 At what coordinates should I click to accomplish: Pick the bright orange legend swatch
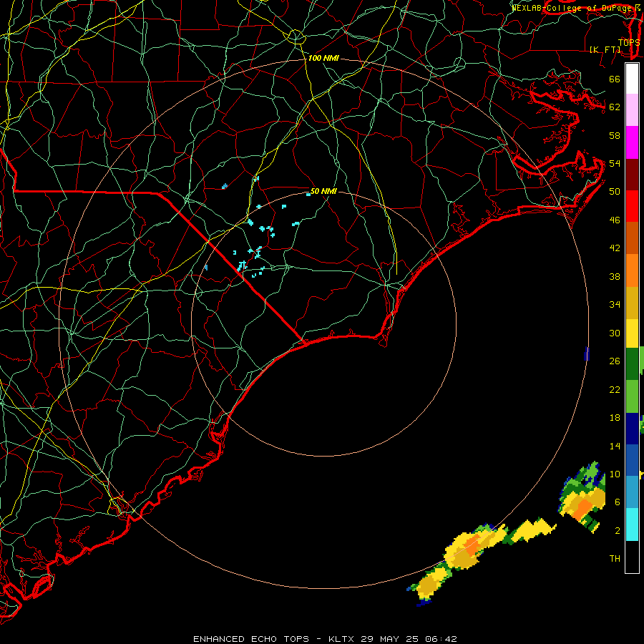click(632, 270)
